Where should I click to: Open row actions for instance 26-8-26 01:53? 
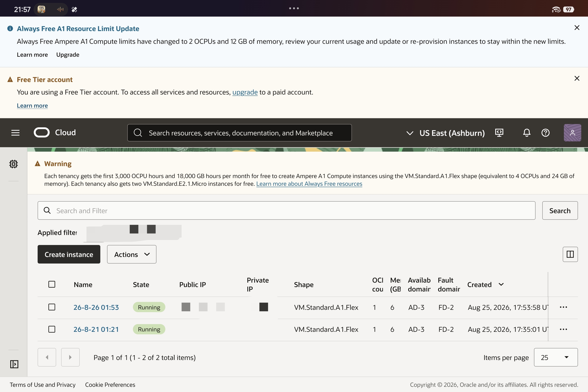[x=563, y=307]
